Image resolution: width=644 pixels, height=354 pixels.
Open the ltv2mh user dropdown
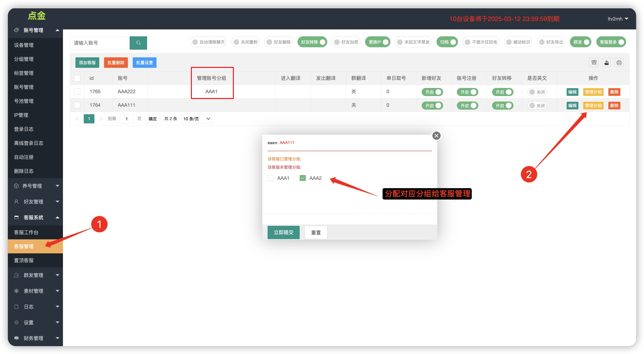(x=618, y=19)
